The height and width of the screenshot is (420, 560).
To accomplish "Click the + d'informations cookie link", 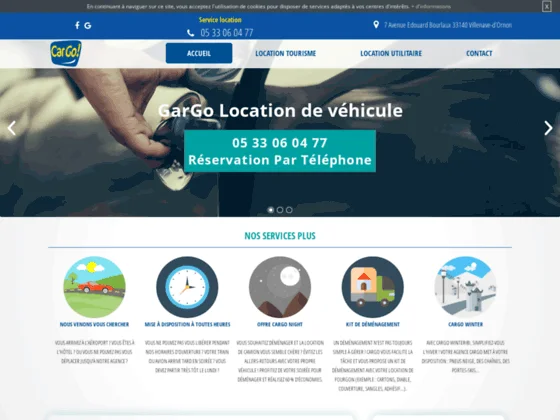I will (431, 6).
